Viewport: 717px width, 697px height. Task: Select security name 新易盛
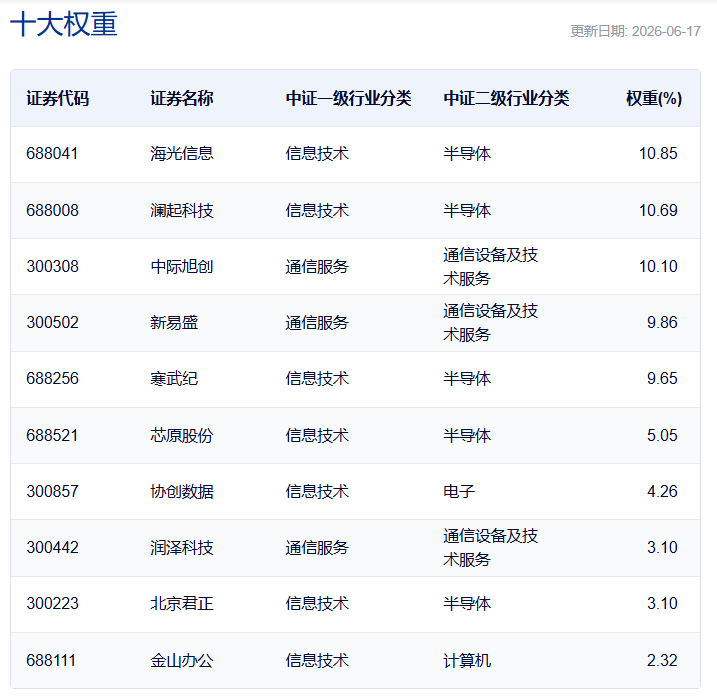coord(174,323)
